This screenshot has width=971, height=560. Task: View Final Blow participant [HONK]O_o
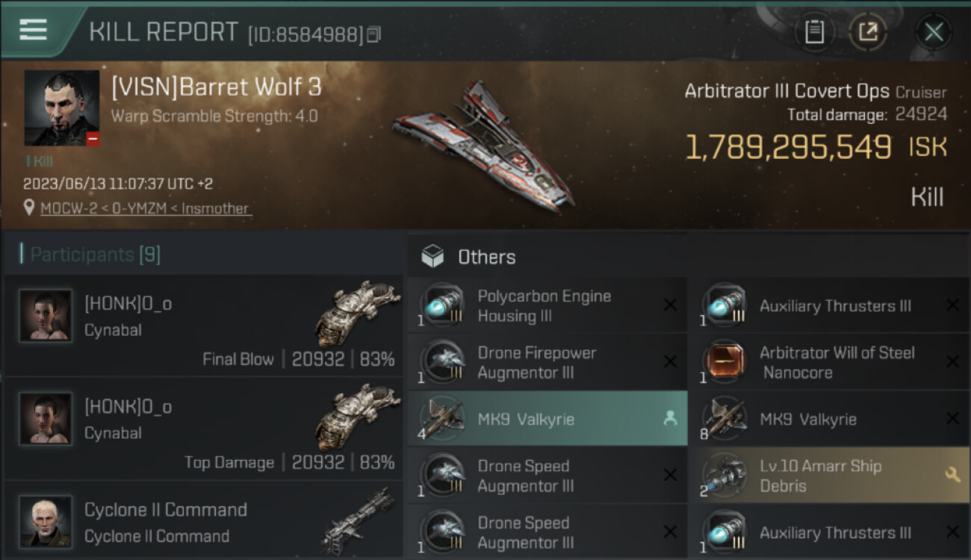coord(203,325)
